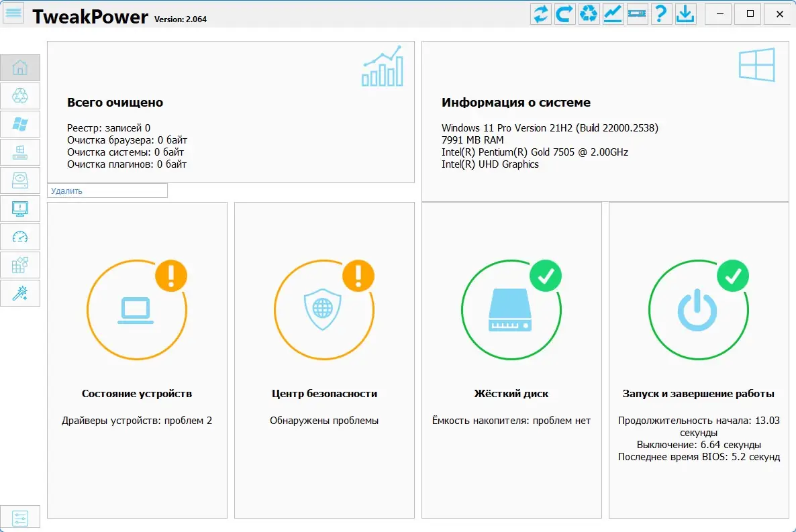Screen dimensions: 796x532
Task: Click the text Продолжительность начала: 13.03 секунды
Action: (699, 427)
